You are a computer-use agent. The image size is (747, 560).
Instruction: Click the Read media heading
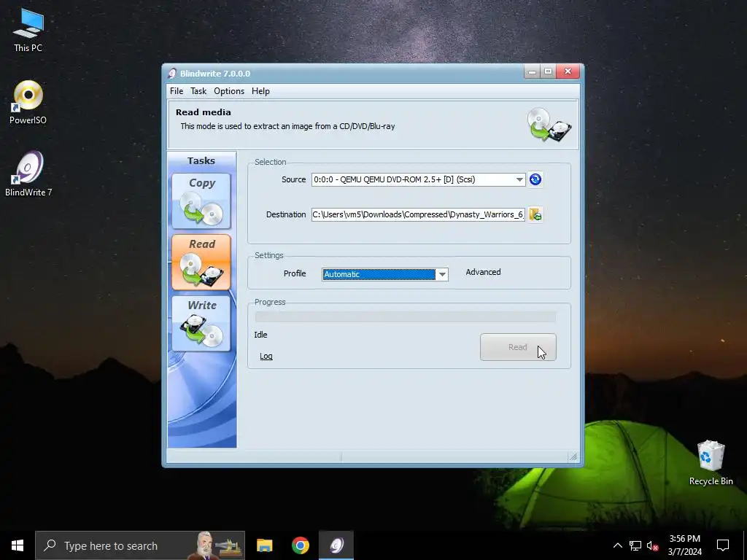[203, 112]
